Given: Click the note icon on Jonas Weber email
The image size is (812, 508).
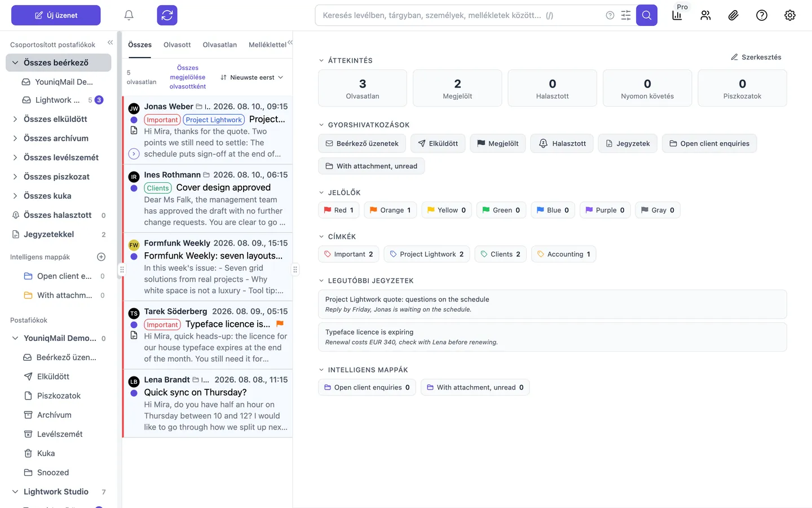Looking at the screenshot, I should [134, 130].
